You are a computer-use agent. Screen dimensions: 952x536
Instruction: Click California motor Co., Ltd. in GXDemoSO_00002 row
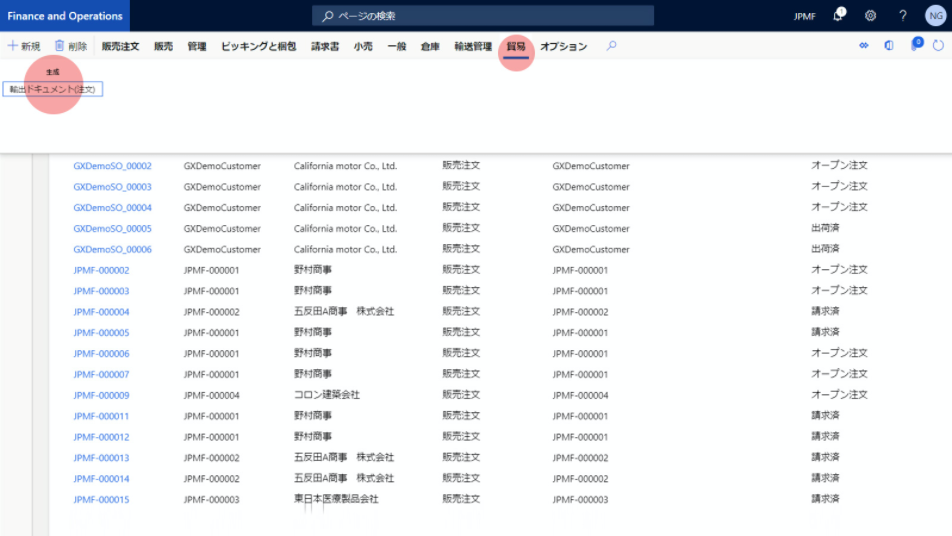(345, 166)
